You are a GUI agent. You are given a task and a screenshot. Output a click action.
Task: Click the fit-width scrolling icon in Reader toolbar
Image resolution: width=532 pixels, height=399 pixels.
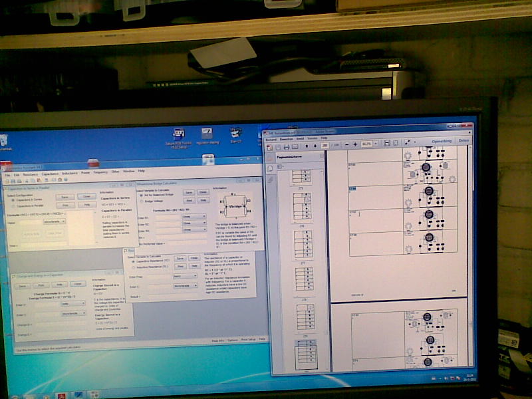point(387,143)
